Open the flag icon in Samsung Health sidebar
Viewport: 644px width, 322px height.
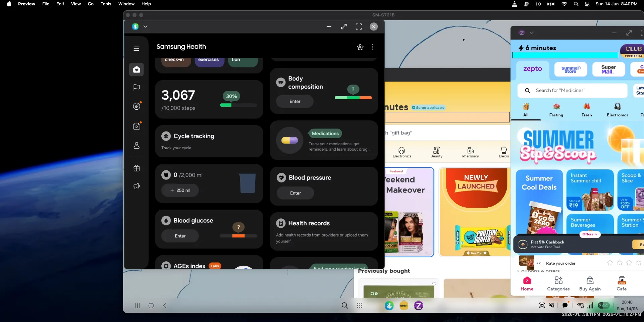point(137,88)
